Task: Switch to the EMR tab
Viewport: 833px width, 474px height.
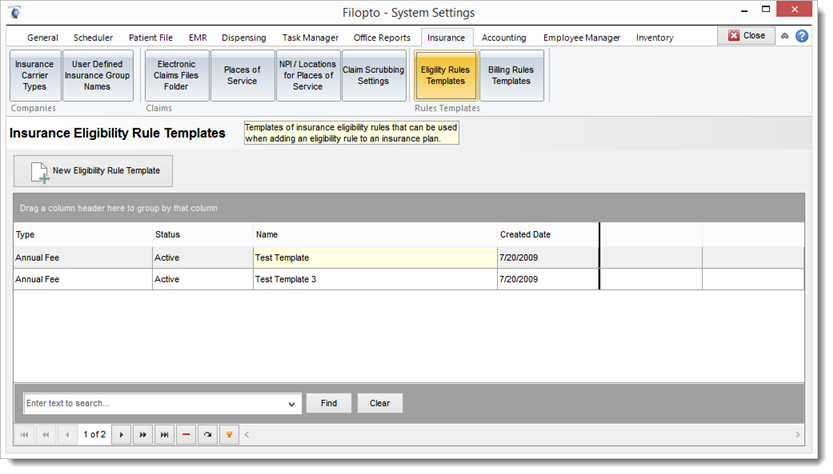Action: click(198, 38)
